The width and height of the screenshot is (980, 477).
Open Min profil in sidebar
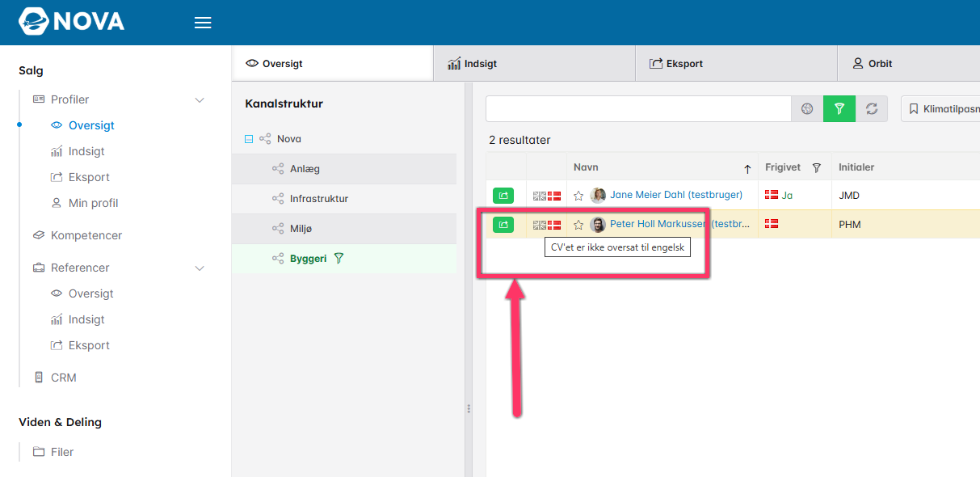coord(94,203)
